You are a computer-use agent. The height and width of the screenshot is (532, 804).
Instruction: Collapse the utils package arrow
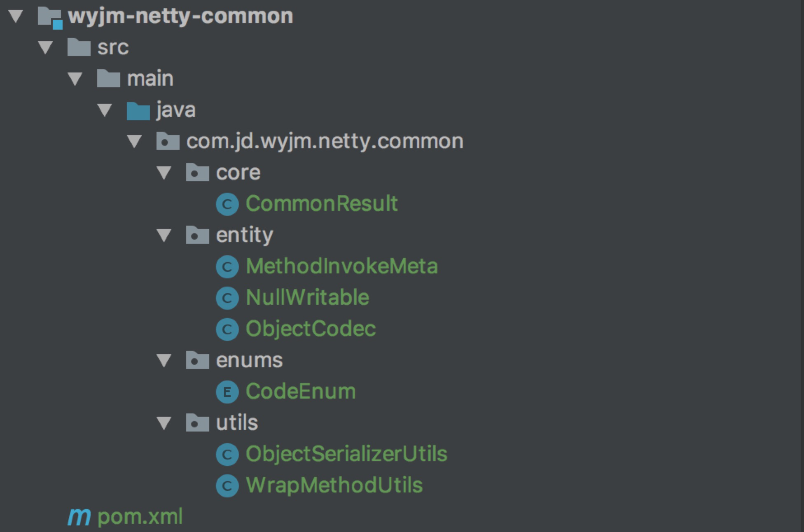pos(164,423)
